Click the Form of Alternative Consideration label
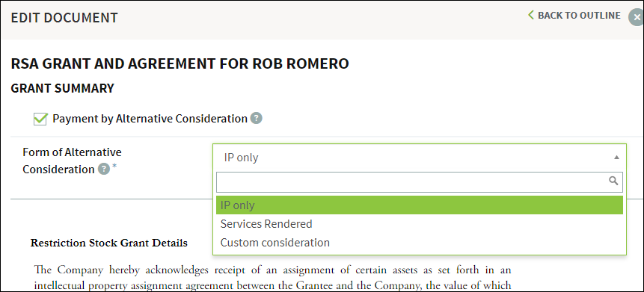Image resolution: width=644 pixels, height=292 pixels. point(73,161)
